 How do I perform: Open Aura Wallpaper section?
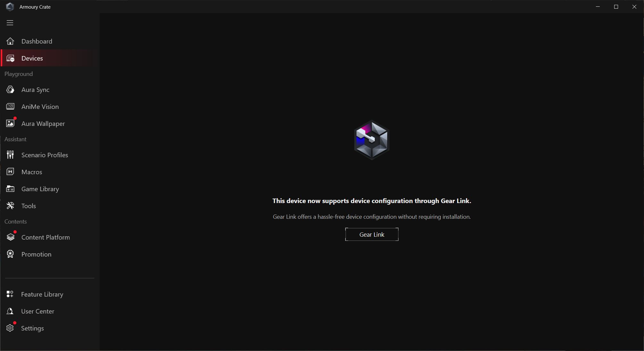(x=50, y=124)
